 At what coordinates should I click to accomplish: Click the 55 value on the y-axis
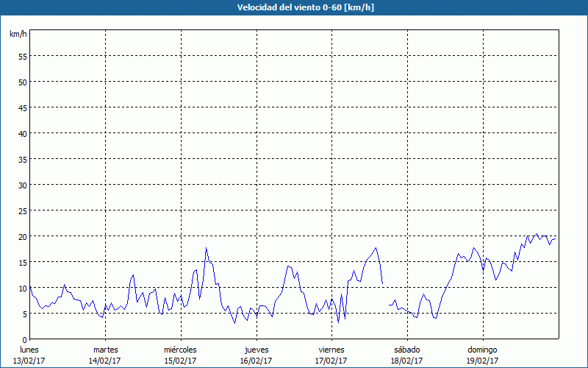(22, 56)
